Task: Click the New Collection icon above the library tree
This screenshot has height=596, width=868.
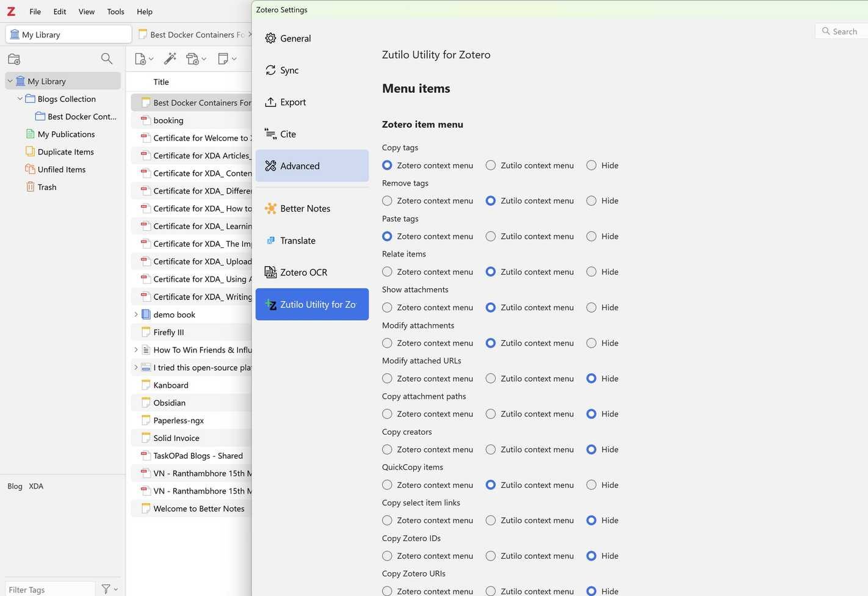Action: click(x=13, y=59)
